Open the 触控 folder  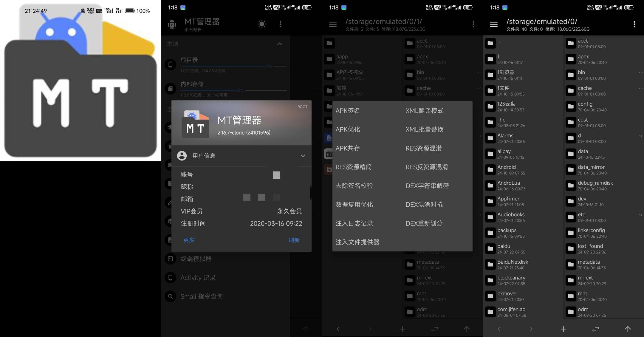coord(362,91)
